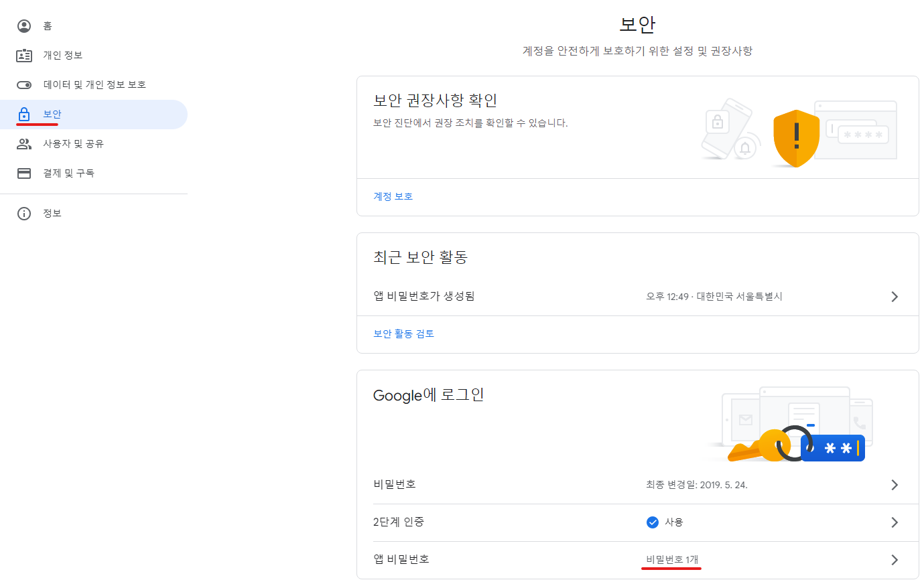Click the orange warning shield illustration

pos(796,138)
